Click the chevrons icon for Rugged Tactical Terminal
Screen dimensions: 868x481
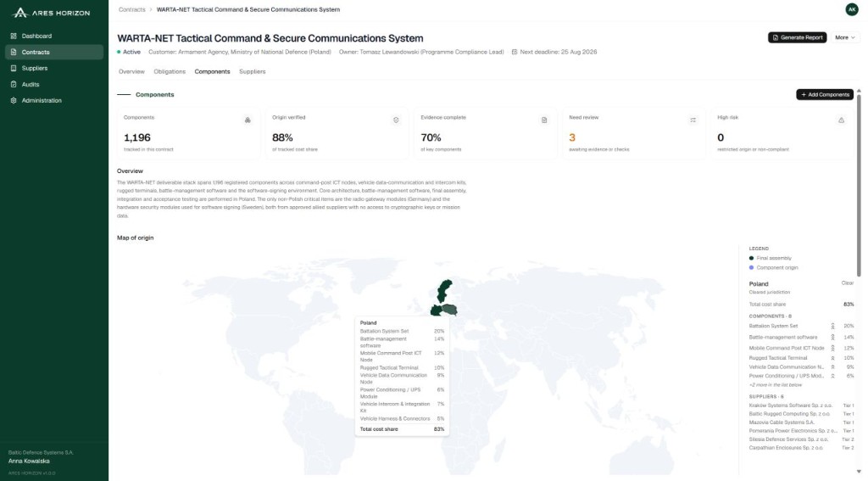(832, 359)
